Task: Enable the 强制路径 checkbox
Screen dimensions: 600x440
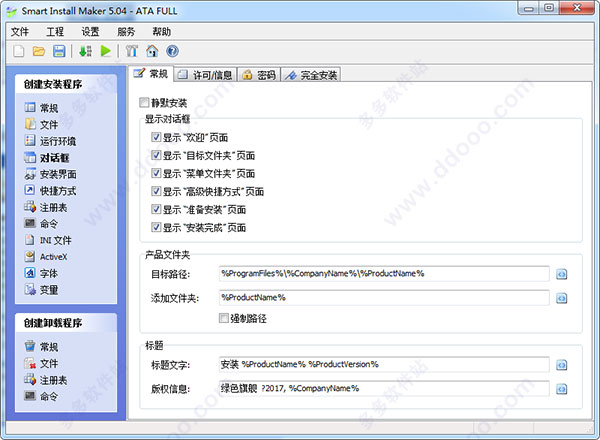Action: [x=223, y=318]
